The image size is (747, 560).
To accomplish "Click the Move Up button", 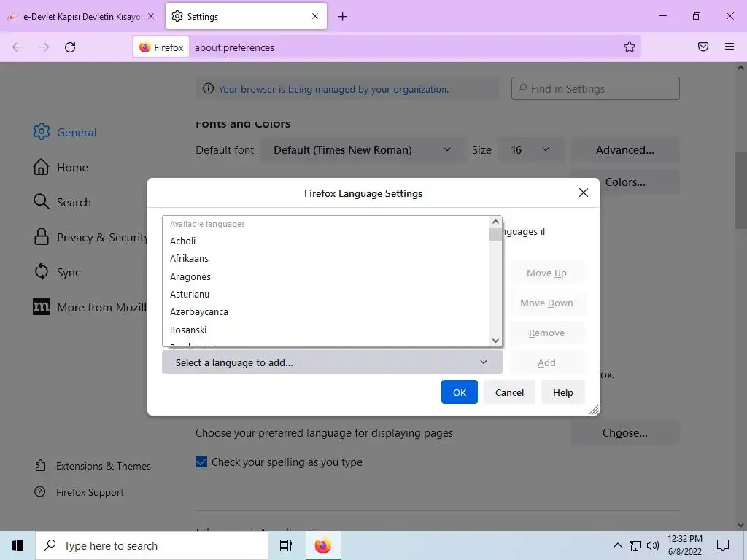I will [x=546, y=273].
